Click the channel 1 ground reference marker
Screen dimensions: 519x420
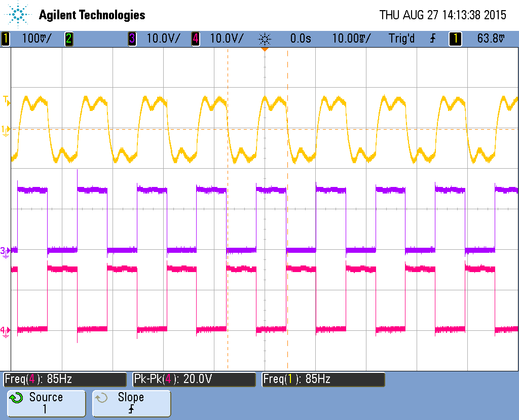[x=6, y=130]
